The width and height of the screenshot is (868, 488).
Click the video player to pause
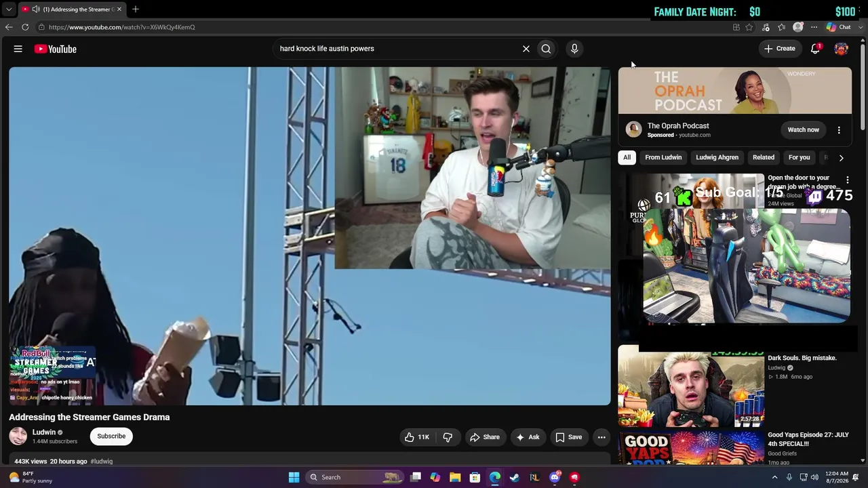point(310,236)
